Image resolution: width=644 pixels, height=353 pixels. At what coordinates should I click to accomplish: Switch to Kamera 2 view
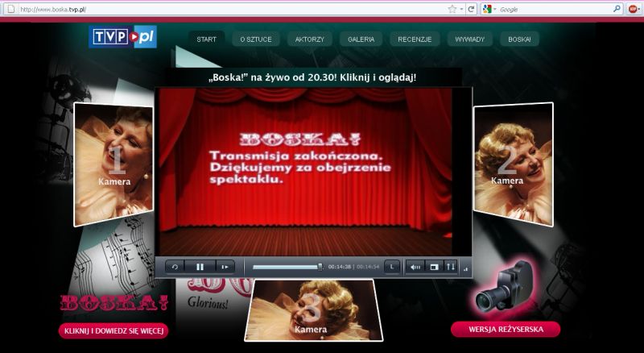(514, 164)
